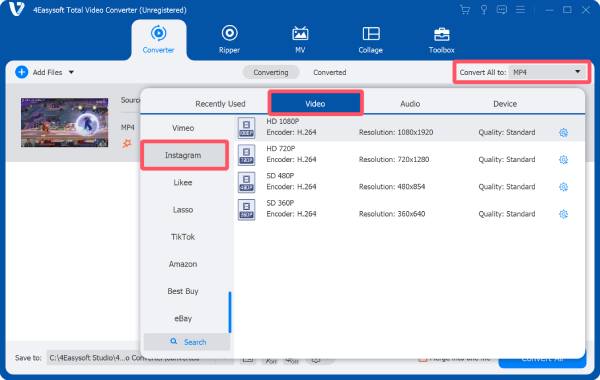Image resolution: width=600 pixels, height=380 pixels.
Task: Select the SD 480P preset label
Action: 280,176
